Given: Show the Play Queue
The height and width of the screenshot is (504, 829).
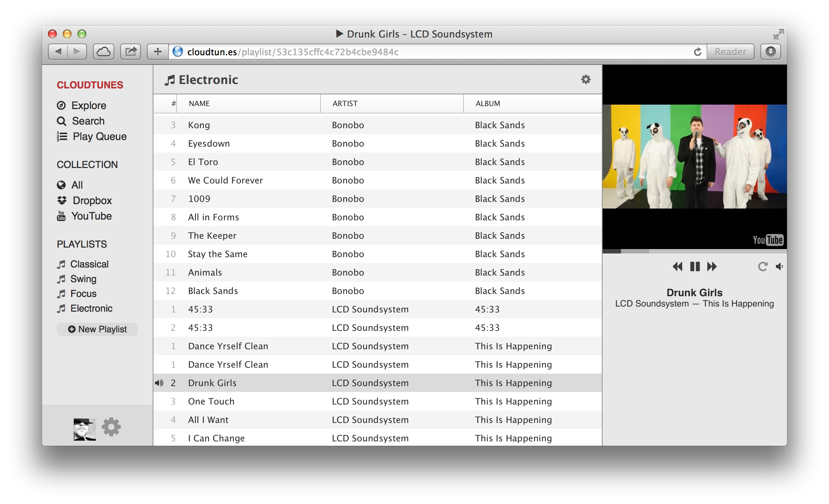Looking at the screenshot, I should [x=99, y=136].
